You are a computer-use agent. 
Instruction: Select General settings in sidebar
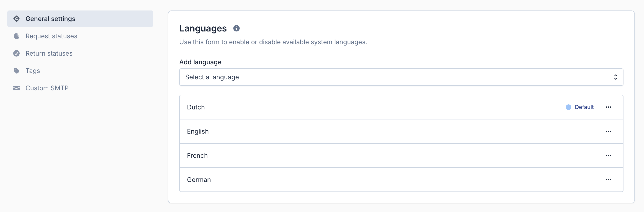coord(50,19)
